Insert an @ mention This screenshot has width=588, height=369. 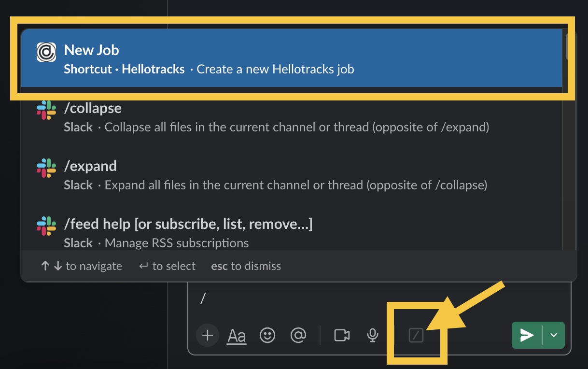coord(298,335)
